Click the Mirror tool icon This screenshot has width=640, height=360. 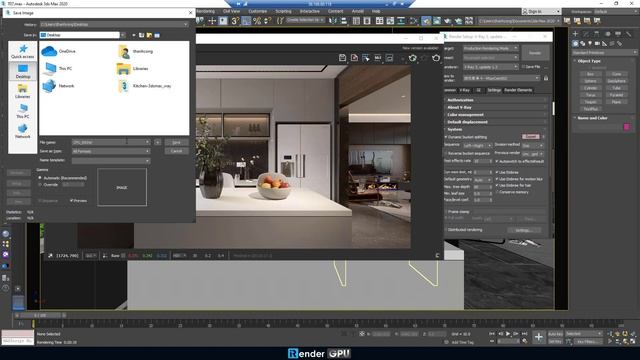click(333, 20)
